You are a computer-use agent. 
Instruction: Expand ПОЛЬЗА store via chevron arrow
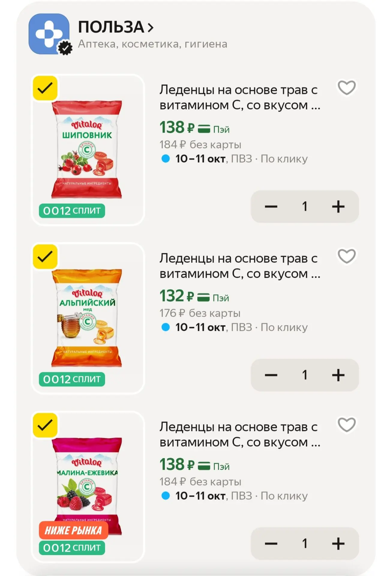point(151,28)
